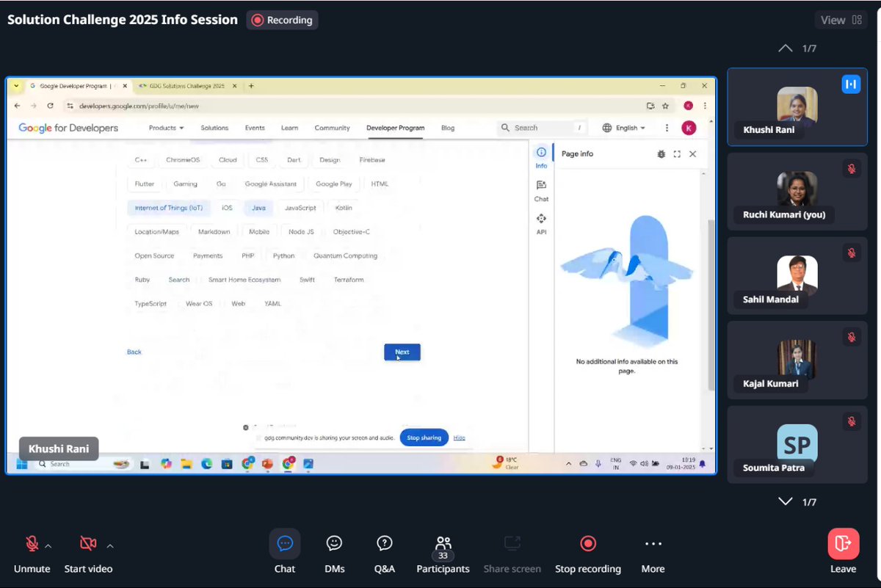The image size is (881, 588).
Task: Open the English language dropdown
Action: coord(623,128)
